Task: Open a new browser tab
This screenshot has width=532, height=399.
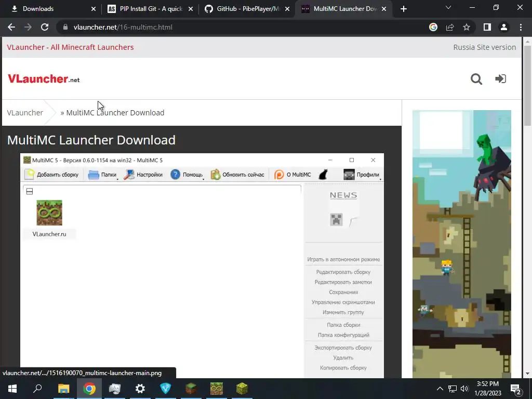Action: [x=403, y=9]
